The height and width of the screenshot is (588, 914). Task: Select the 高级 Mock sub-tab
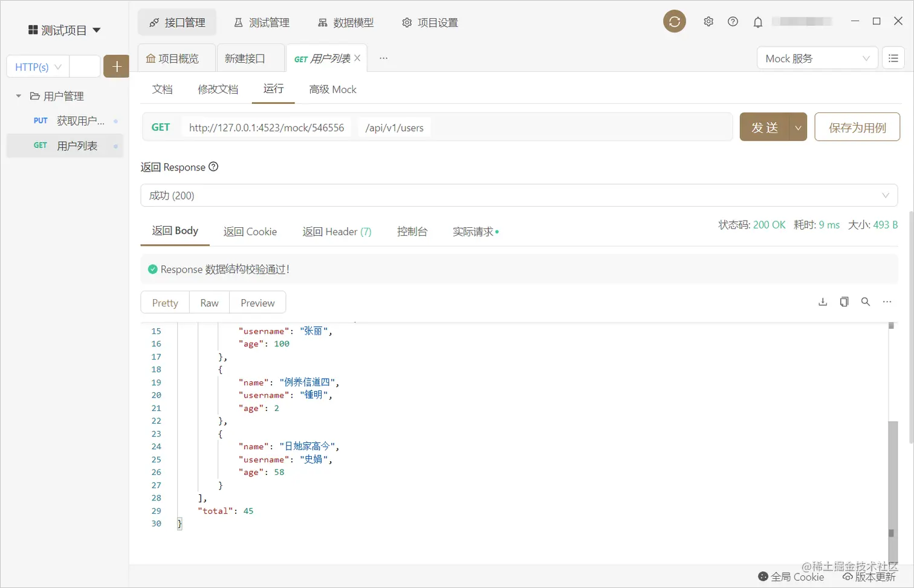332,89
